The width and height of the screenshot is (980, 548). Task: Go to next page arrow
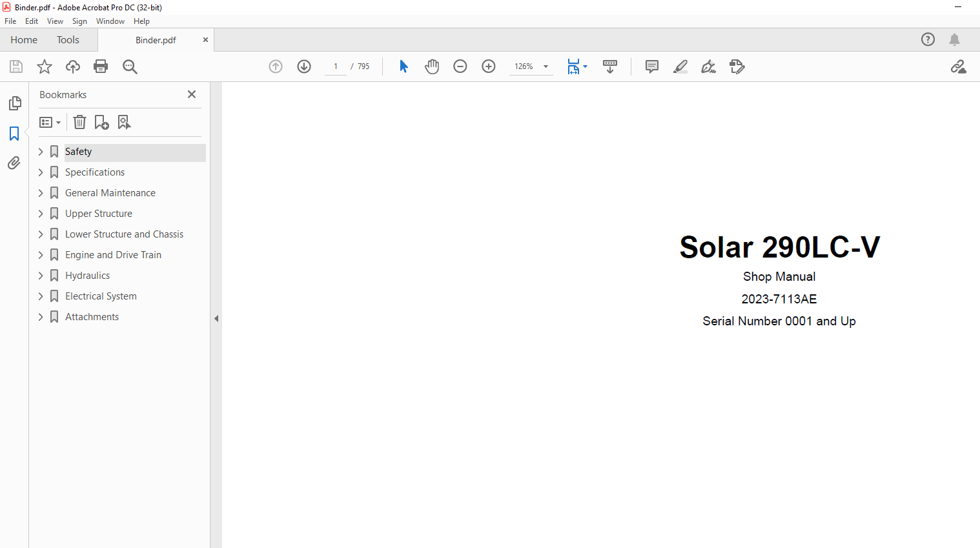304,66
